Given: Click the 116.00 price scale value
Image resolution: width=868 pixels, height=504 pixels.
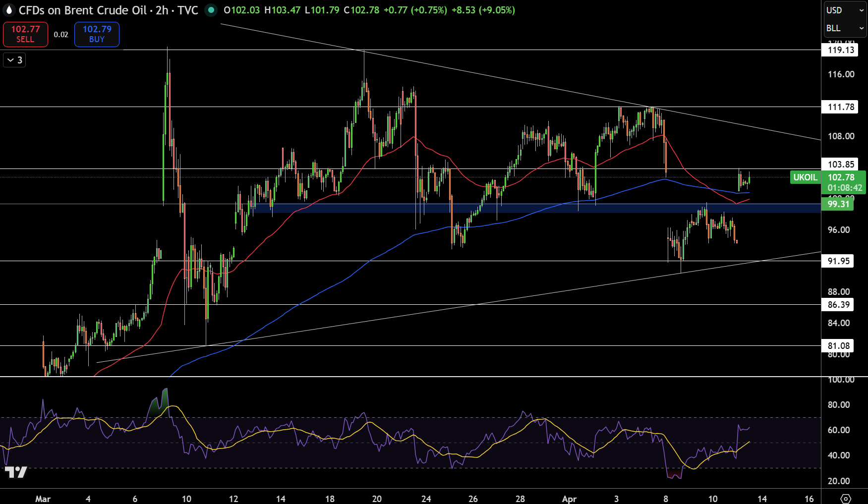Looking at the screenshot, I should 841,74.
